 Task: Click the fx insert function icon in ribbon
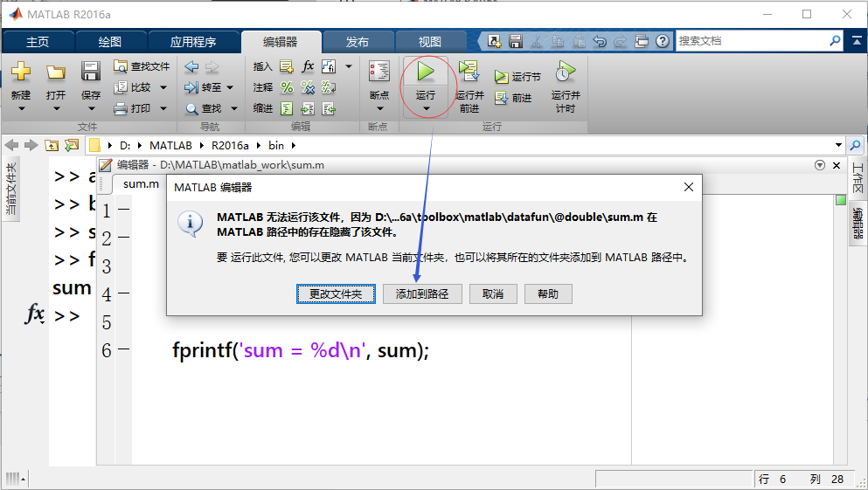pos(308,66)
